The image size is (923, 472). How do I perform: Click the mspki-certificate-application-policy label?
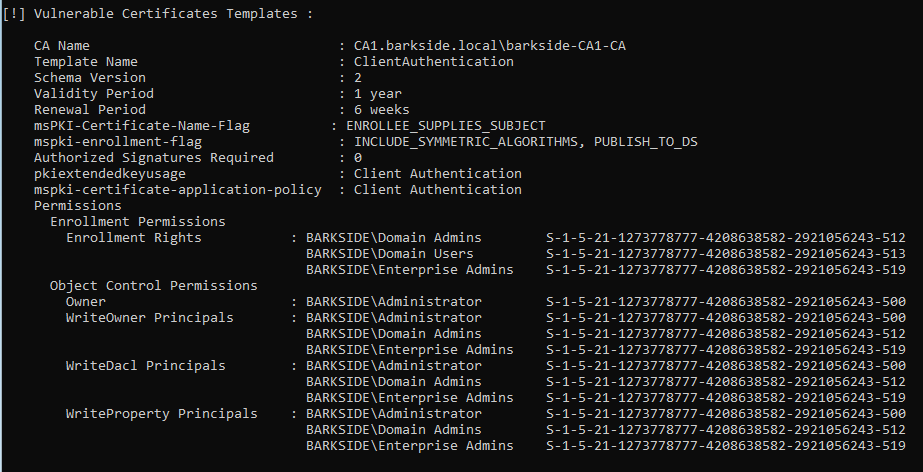pyautogui.click(x=177, y=189)
